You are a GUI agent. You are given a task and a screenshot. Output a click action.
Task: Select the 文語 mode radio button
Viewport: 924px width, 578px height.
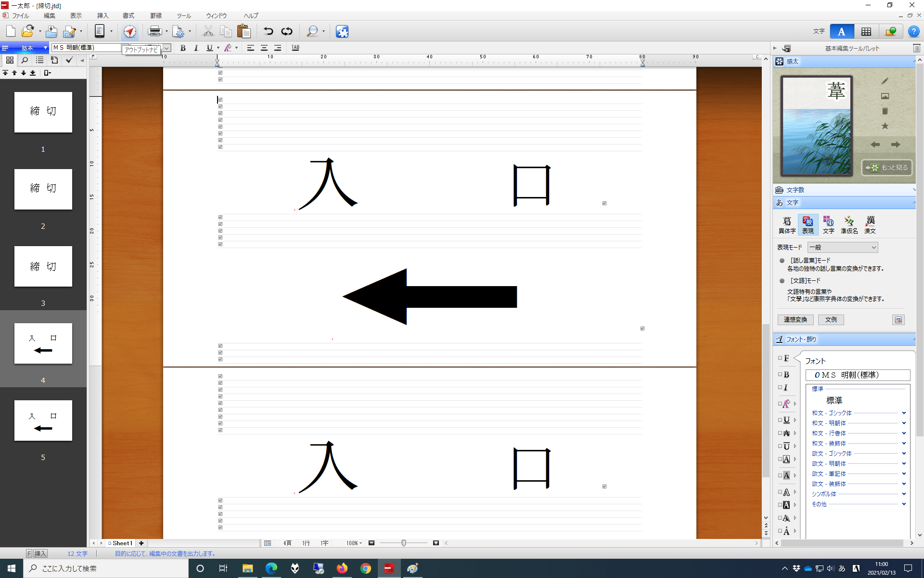(x=782, y=281)
